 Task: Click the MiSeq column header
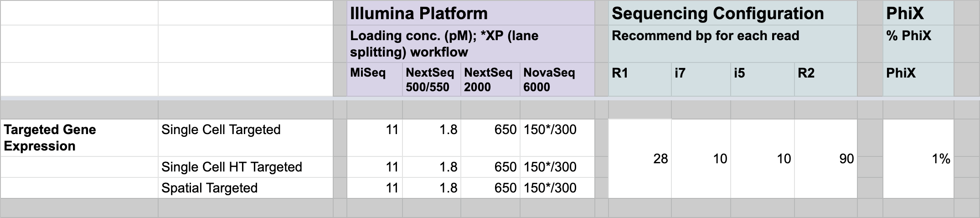pos(375,79)
